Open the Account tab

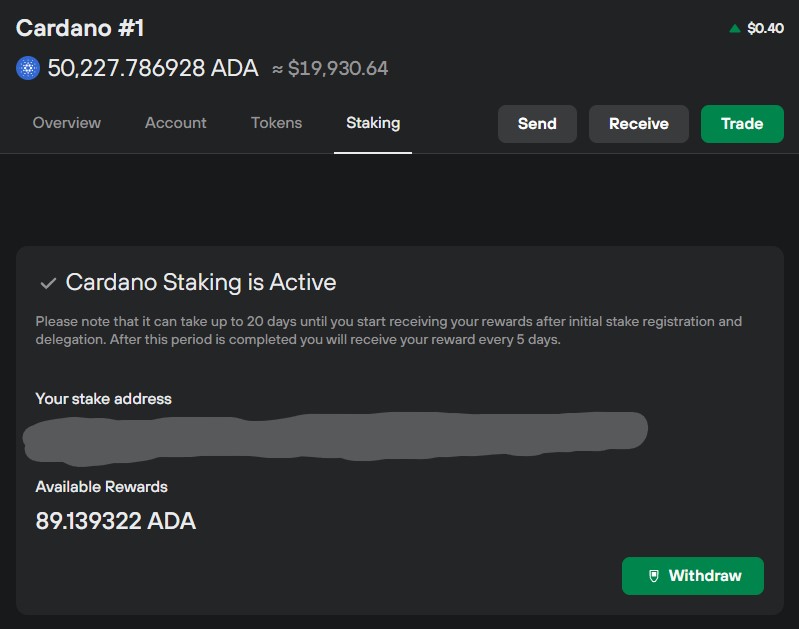(176, 123)
